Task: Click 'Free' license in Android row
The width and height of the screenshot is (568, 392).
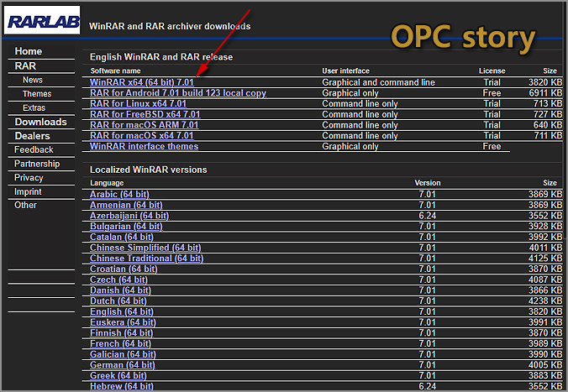Action: click(x=492, y=93)
